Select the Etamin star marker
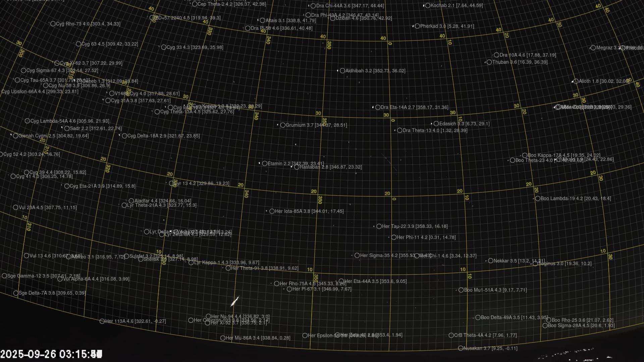 click(x=265, y=164)
